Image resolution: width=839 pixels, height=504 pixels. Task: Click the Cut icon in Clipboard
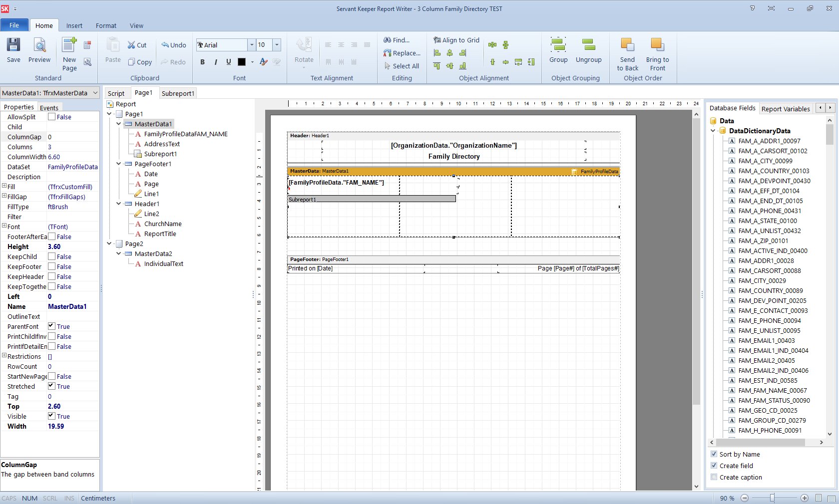[x=137, y=45]
